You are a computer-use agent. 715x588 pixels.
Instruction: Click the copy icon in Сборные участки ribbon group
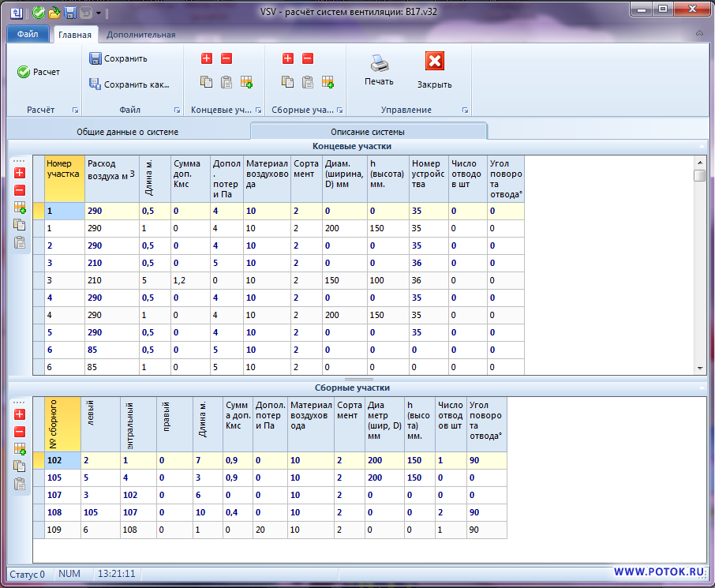287,81
